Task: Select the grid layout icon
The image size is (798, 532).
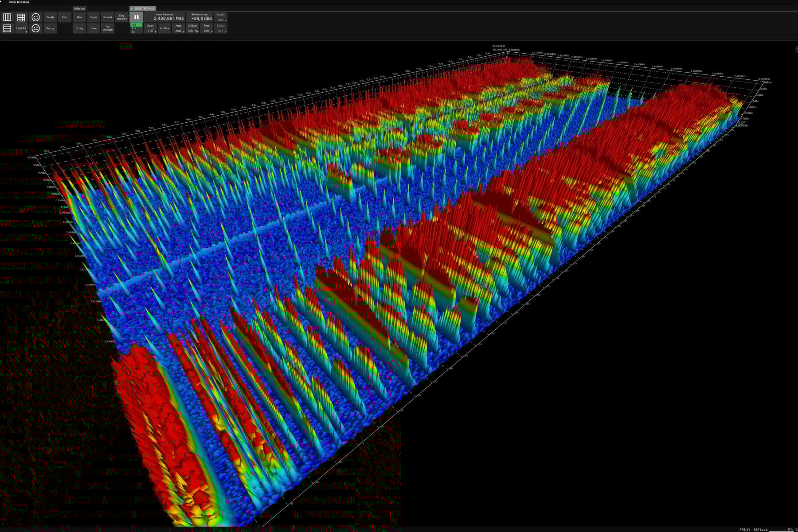Action: (21, 17)
